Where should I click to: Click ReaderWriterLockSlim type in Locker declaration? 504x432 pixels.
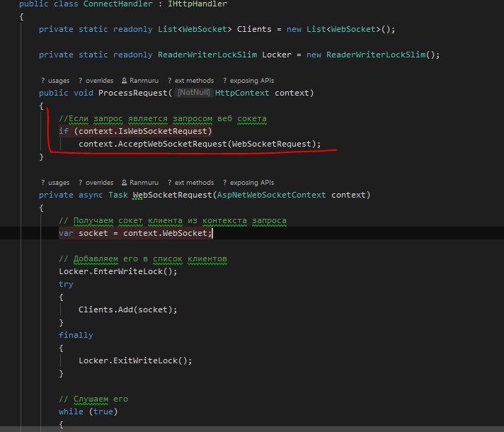(x=207, y=55)
